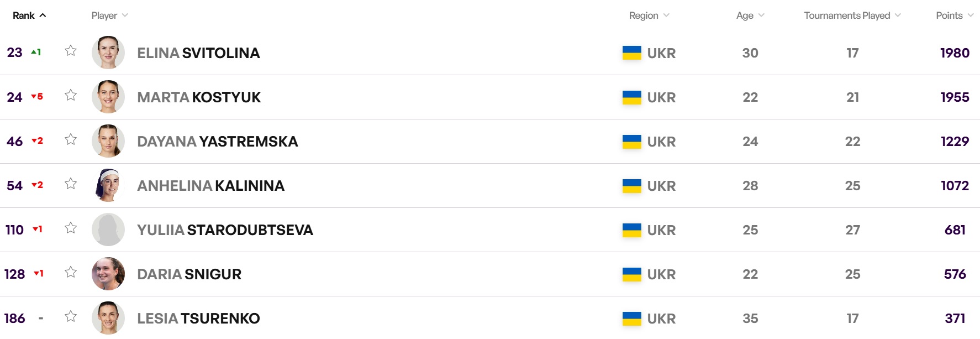Click the star icon for Anhelina Kalinina
The width and height of the screenshot is (980, 339).
pos(71,184)
